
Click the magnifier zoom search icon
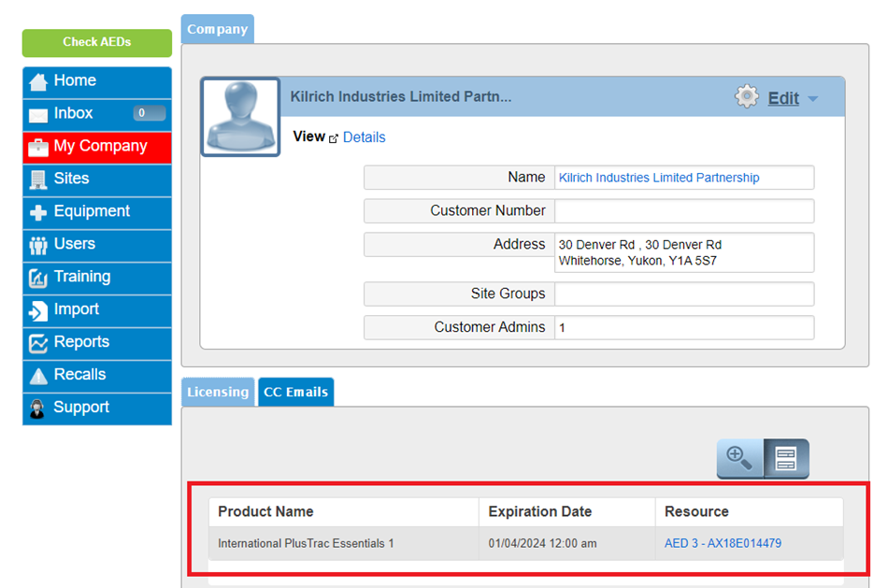[x=739, y=458]
